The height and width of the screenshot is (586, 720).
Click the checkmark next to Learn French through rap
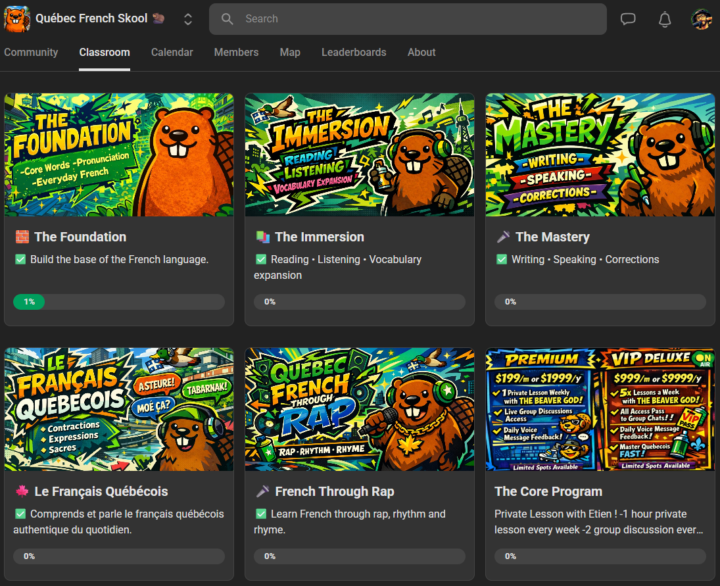262,514
